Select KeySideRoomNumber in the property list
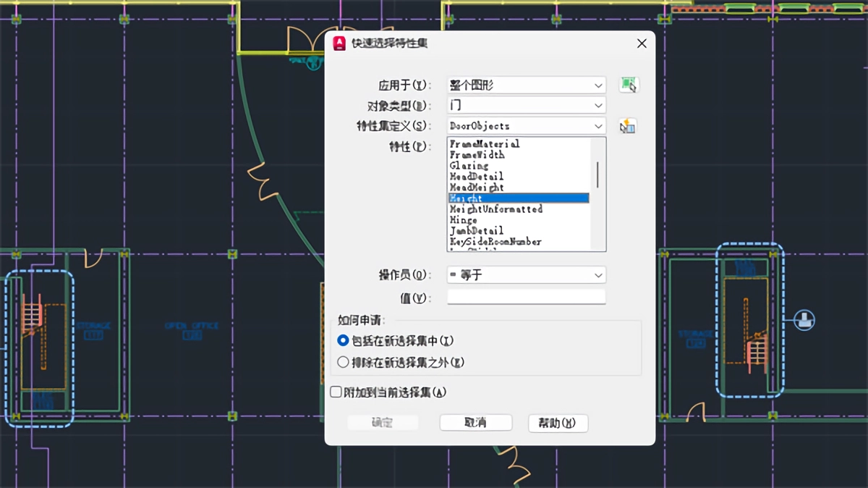This screenshot has height=488, width=868. point(506,241)
